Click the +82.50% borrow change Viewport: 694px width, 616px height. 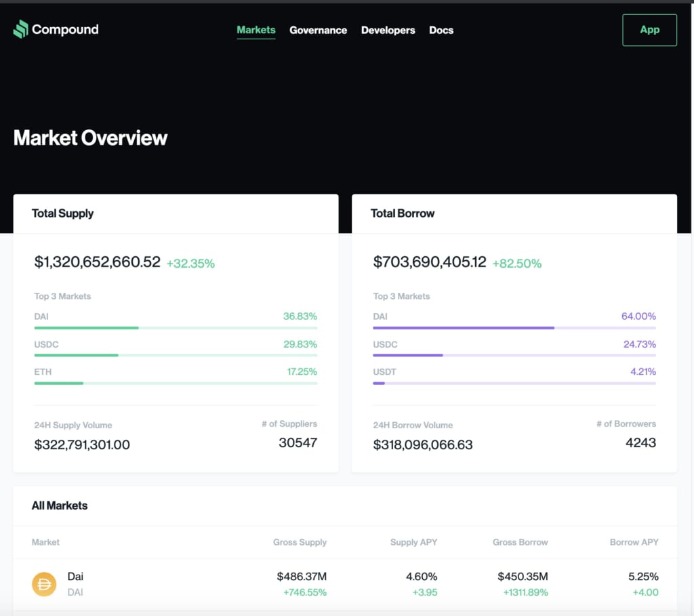[517, 264]
